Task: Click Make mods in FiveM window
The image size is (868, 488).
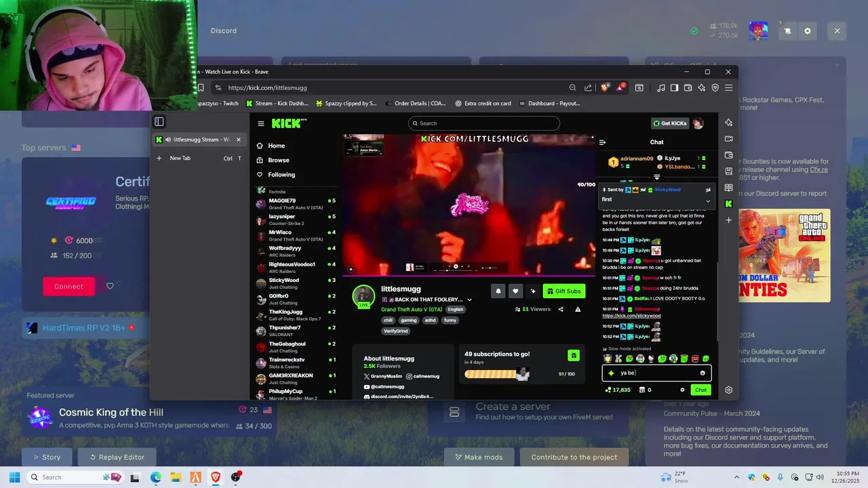Action: tap(478, 457)
